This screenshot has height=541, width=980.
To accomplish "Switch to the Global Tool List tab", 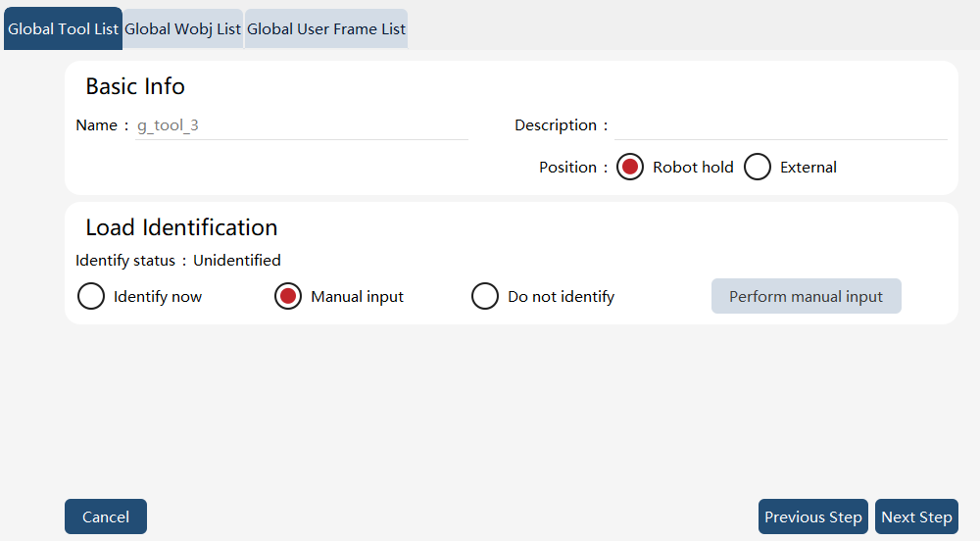I will (x=63, y=28).
